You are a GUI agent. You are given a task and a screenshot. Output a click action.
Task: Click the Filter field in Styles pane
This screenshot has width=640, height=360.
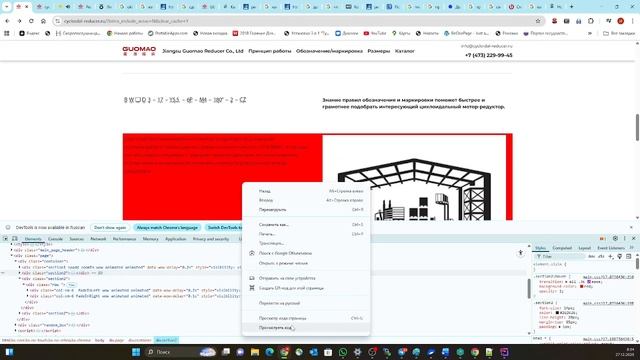(560, 256)
